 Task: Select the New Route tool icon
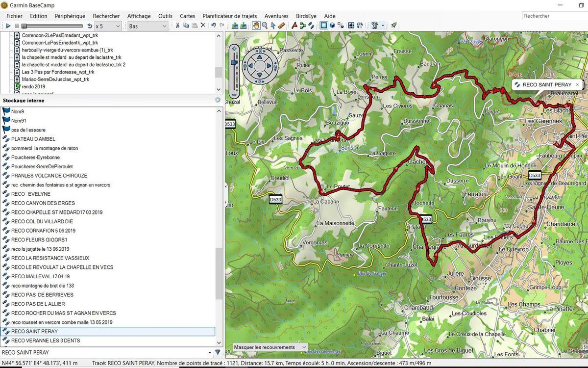point(294,26)
